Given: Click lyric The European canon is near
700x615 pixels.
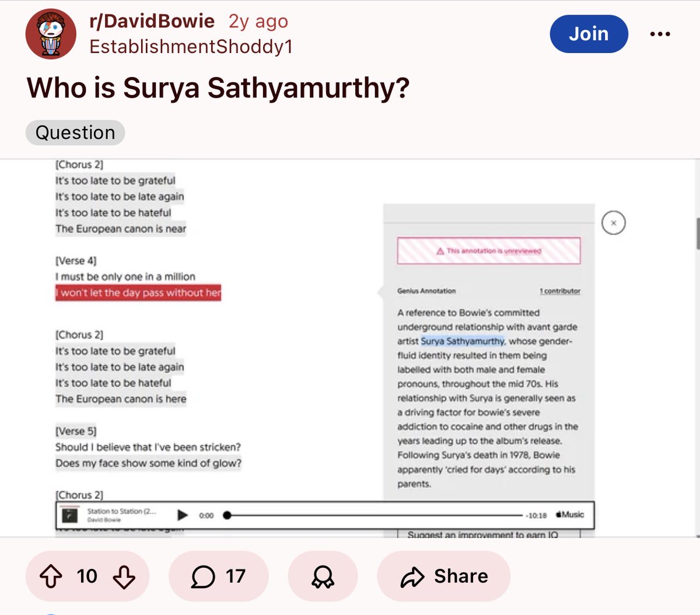Looking at the screenshot, I should click(x=121, y=229).
